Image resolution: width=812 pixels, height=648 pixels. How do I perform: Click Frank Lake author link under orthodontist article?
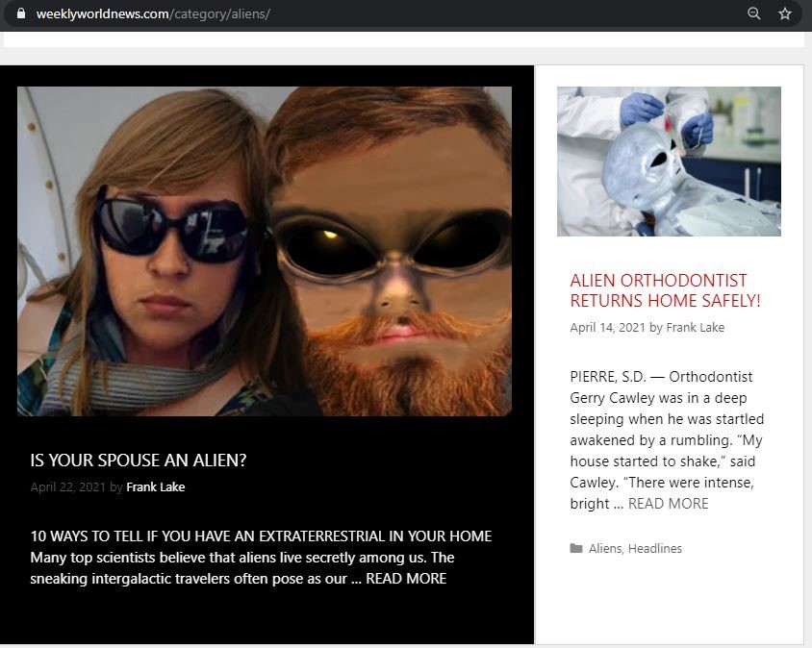[x=695, y=328]
